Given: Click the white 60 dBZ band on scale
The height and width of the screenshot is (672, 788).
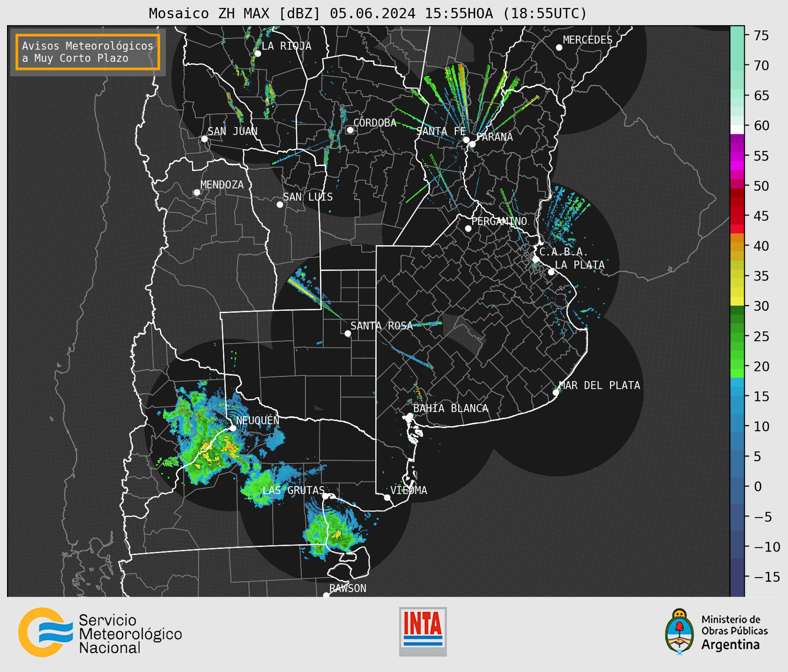Looking at the screenshot, I should tap(737, 129).
